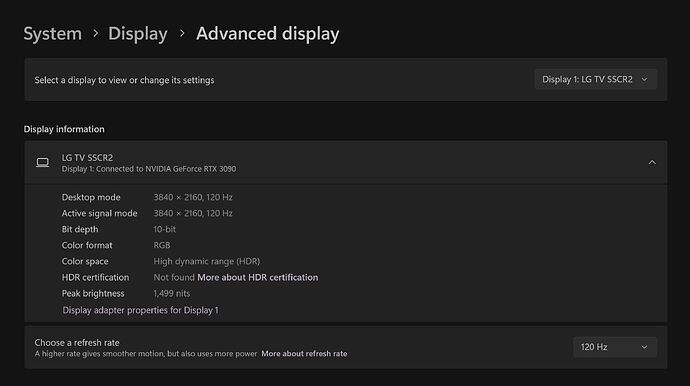
Task: Click the arrow inside refresh rate dropdown
Action: [644, 347]
